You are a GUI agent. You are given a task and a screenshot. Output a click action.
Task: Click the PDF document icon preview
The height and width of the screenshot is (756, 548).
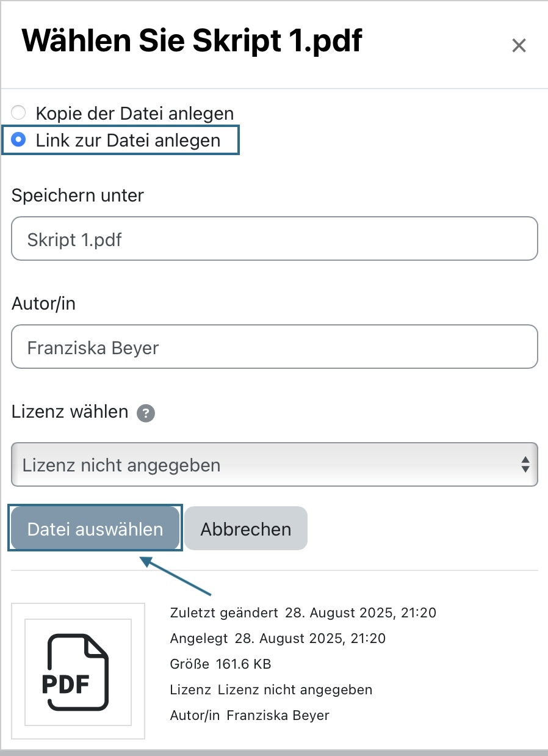[78, 671]
